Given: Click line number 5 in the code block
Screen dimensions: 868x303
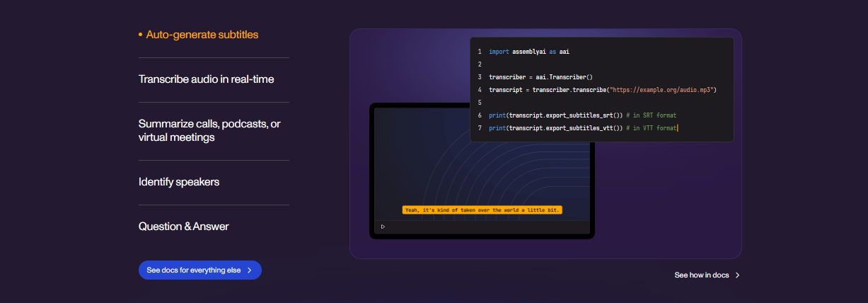Looking at the screenshot, I should pyautogui.click(x=480, y=103).
